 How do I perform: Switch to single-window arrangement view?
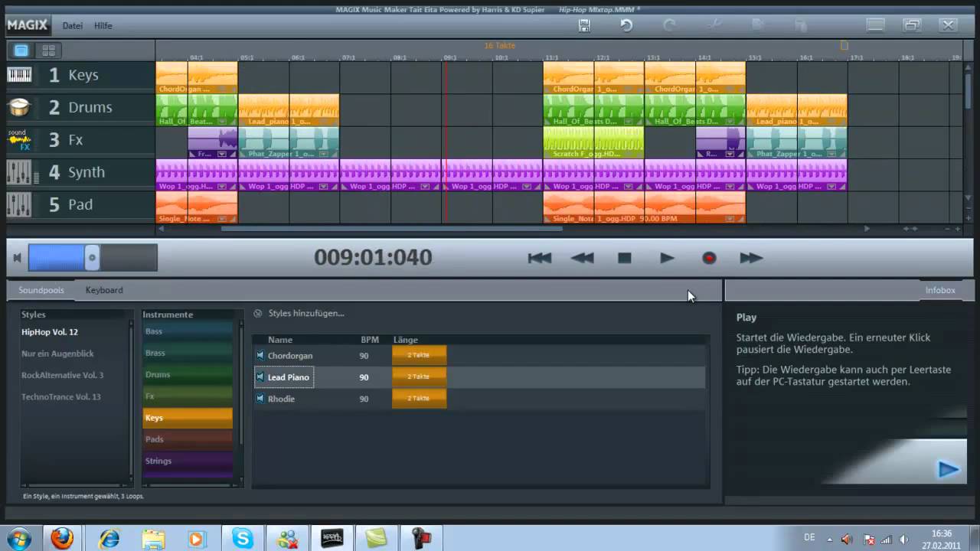click(x=21, y=51)
